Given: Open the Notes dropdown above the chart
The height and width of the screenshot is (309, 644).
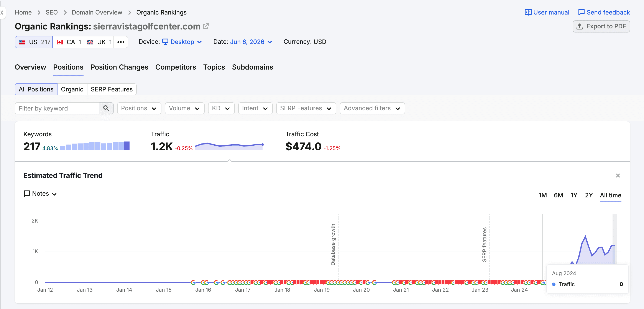Looking at the screenshot, I should pyautogui.click(x=40, y=194).
